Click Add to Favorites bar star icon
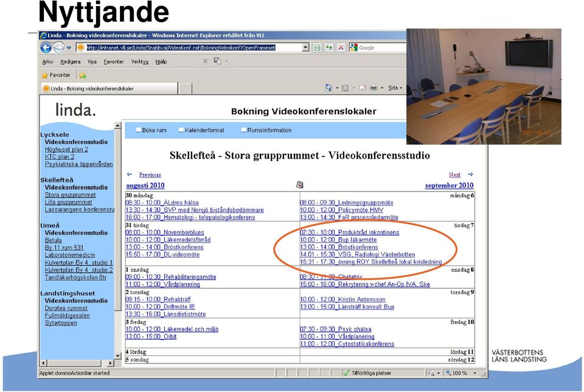Image resolution: width=584 pixels, height=392 pixels. pyautogui.click(x=83, y=75)
